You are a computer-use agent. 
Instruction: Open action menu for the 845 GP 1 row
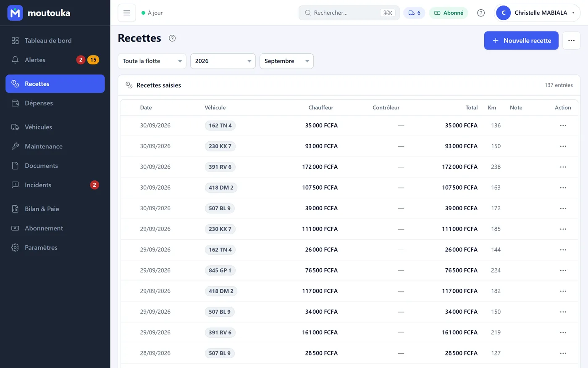coord(563,270)
